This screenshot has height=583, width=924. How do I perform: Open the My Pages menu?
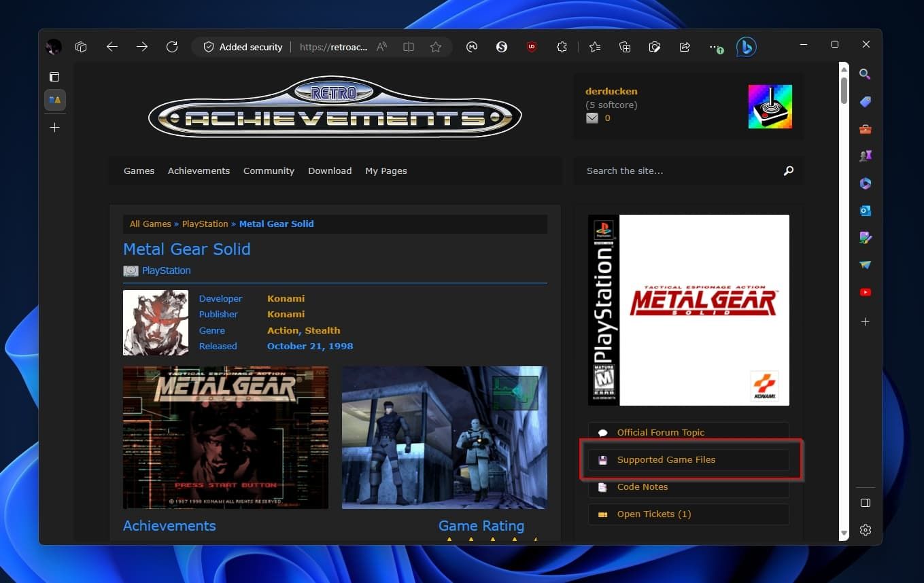coord(386,171)
